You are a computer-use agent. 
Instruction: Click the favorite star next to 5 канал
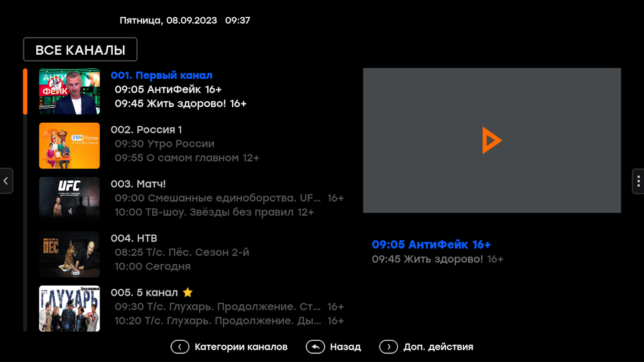tap(187, 292)
